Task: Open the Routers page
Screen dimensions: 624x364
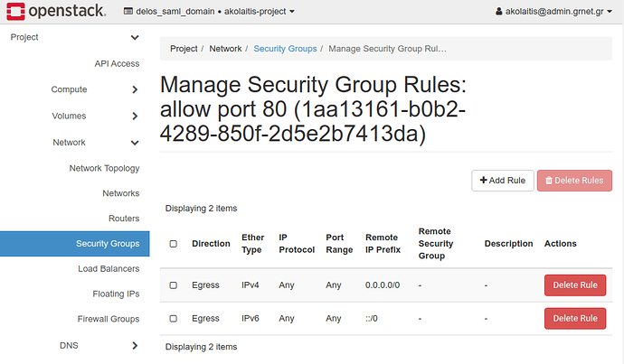Action: (x=124, y=219)
